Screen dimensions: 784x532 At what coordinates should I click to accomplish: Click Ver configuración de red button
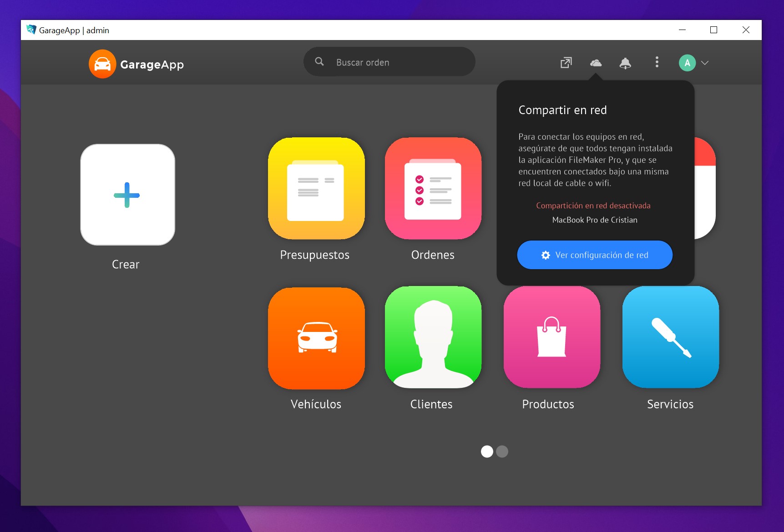[x=595, y=255]
